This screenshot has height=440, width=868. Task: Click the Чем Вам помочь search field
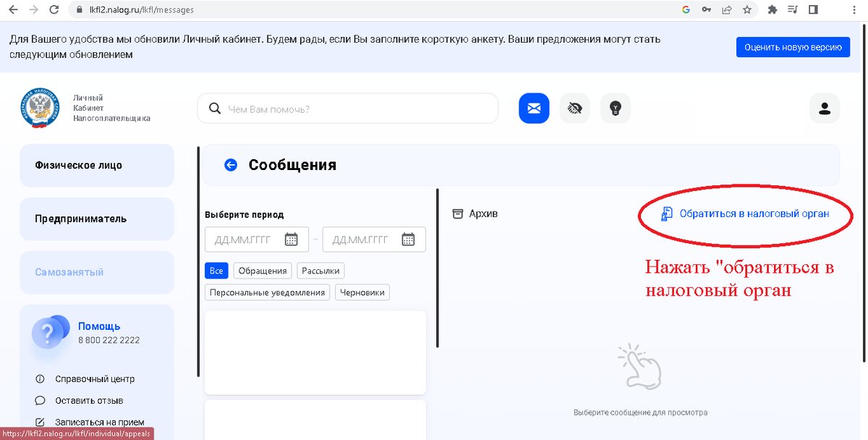point(347,108)
